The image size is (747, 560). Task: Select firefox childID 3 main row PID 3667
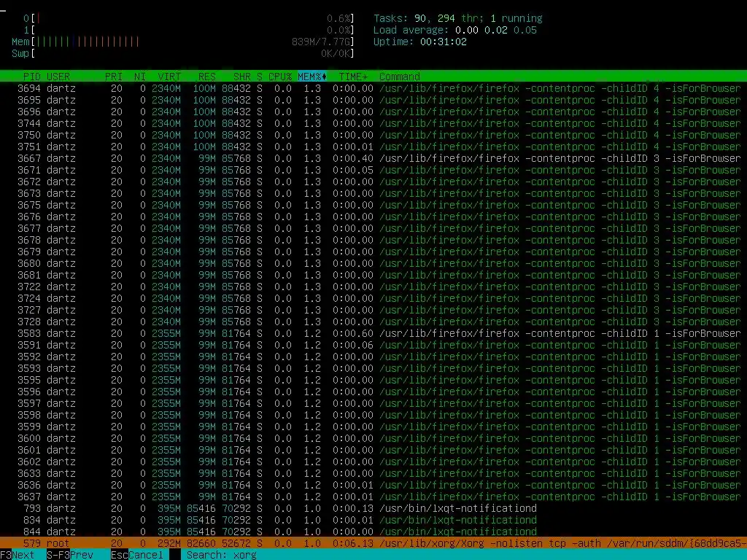[x=373, y=158]
